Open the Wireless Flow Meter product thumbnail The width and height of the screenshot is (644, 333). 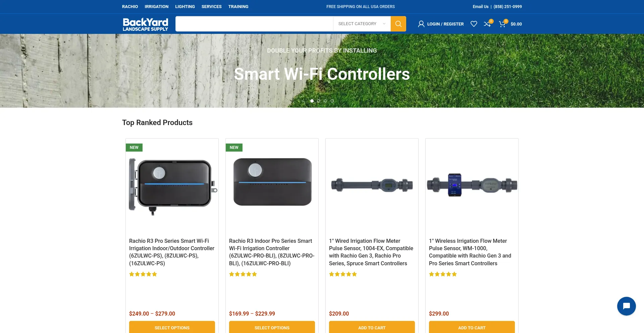pyautogui.click(x=472, y=185)
